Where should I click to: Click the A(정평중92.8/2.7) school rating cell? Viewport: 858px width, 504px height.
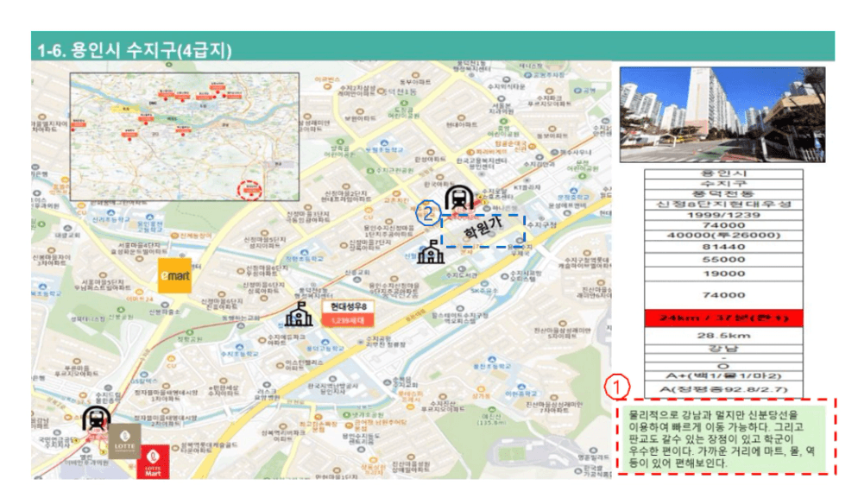(723, 389)
